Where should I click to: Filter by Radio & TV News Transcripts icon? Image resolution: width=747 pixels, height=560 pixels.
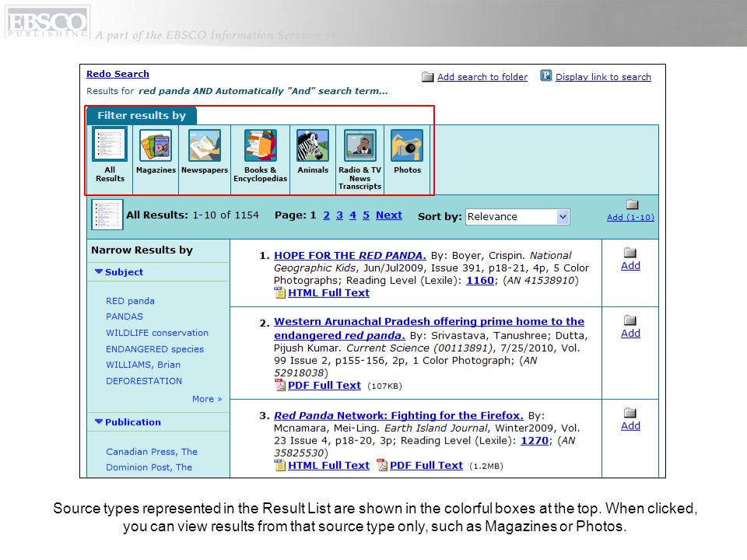360,145
